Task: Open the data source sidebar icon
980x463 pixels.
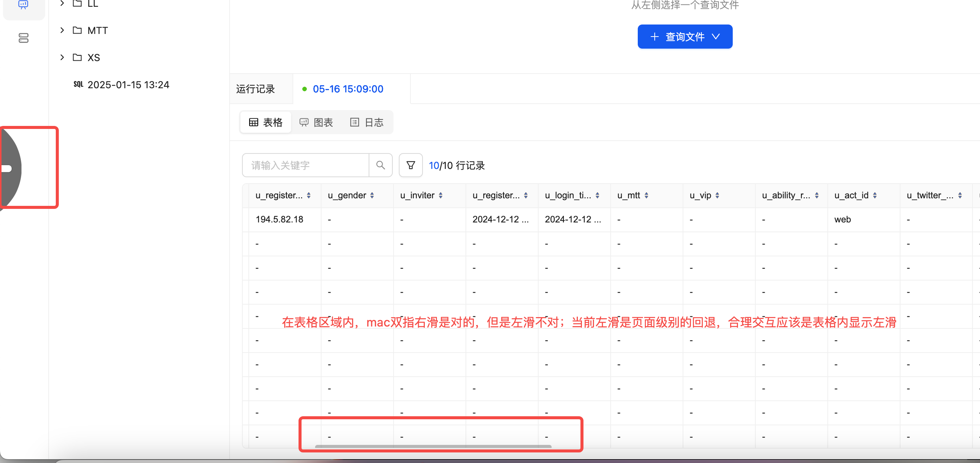Action: click(23, 38)
